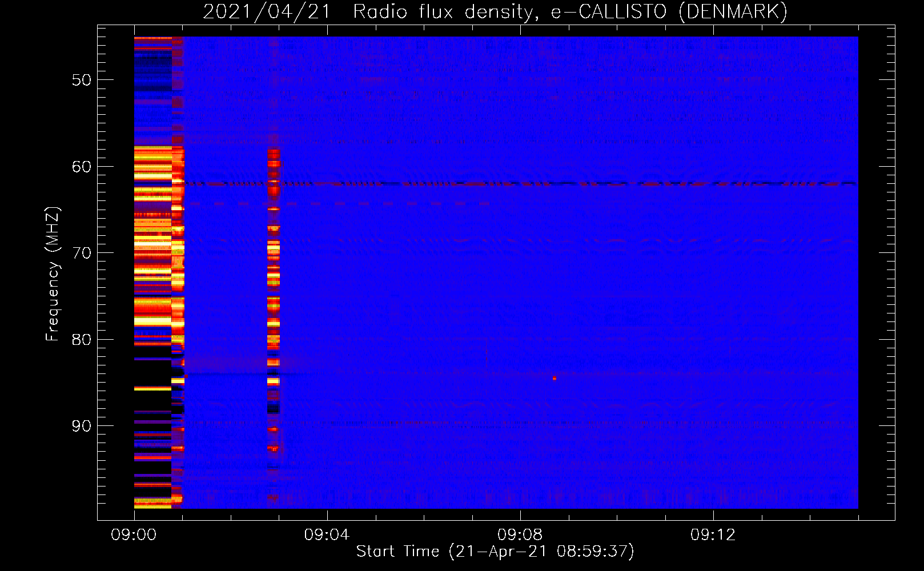Click the 80 frequency tick label
Screen dimensions: 924x571
point(82,340)
